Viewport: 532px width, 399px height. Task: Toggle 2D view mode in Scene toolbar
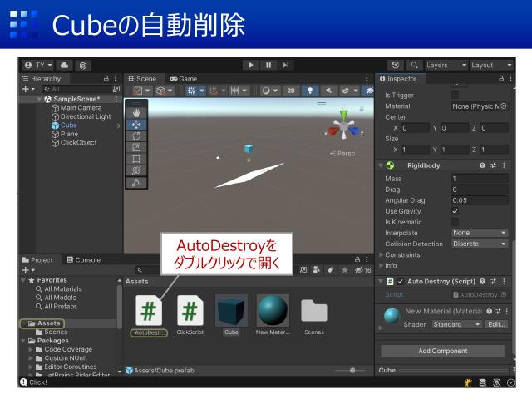(291, 91)
